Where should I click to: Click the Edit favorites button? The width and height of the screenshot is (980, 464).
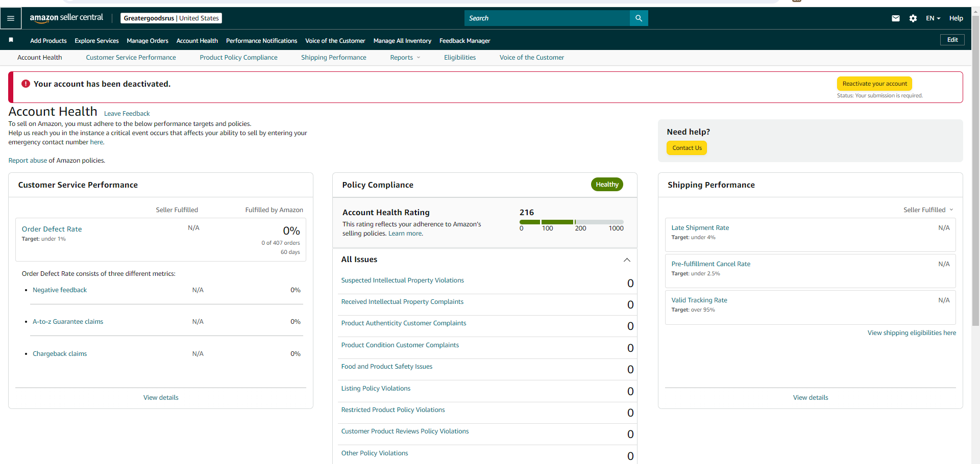[952, 40]
